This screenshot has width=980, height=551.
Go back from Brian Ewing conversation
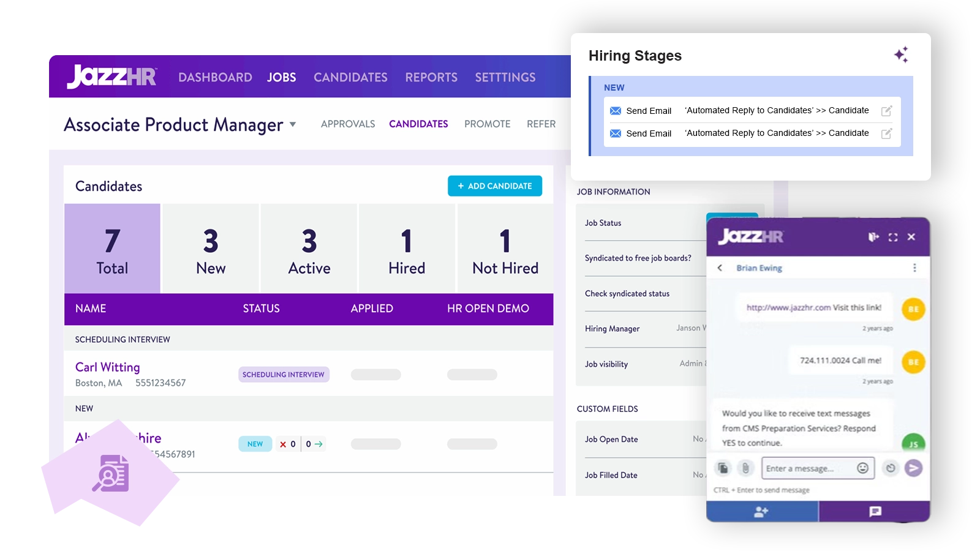point(720,268)
